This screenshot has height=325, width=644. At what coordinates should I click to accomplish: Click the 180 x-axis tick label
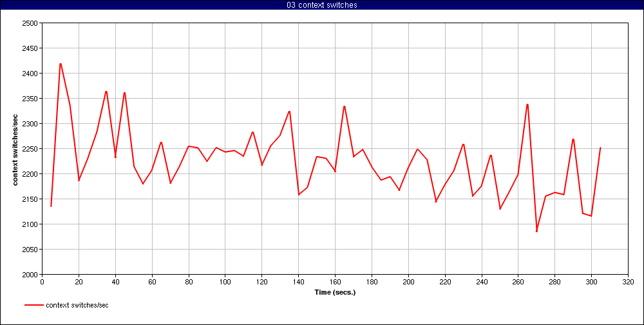click(x=372, y=282)
